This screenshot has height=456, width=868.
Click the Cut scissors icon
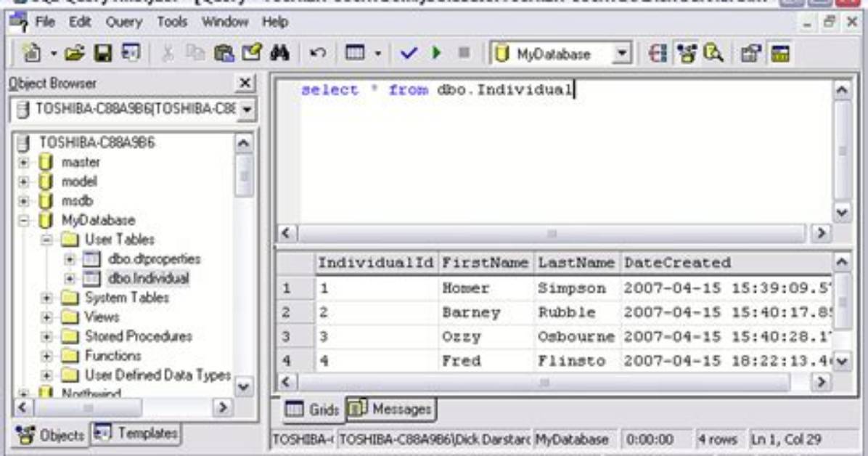pyautogui.click(x=167, y=54)
